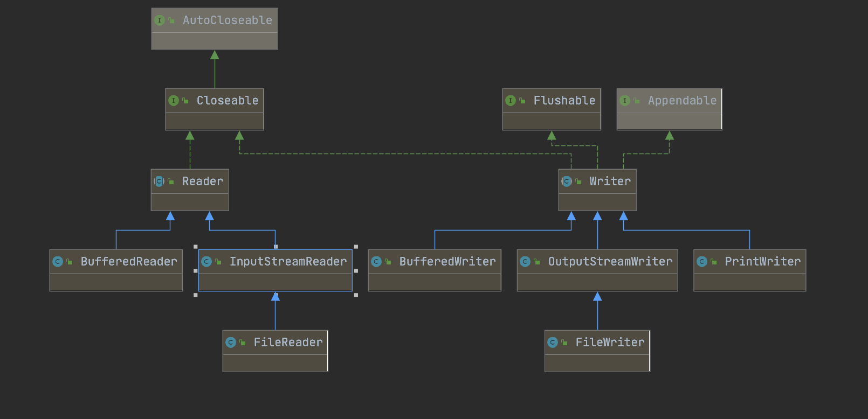Click the class icon on FileWriter node
Image resolution: width=868 pixels, height=419 pixels.
click(553, 343)
